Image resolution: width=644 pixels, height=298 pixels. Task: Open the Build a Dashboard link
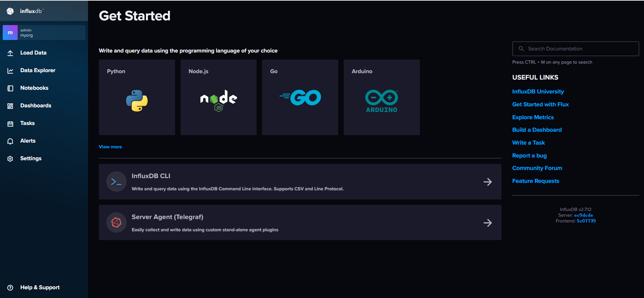click(x=537, y=130)
